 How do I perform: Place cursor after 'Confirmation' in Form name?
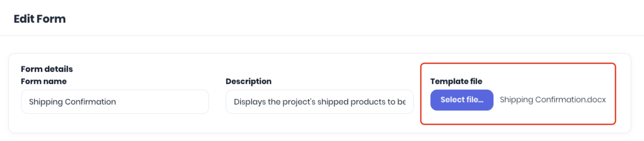coord(117,102)
